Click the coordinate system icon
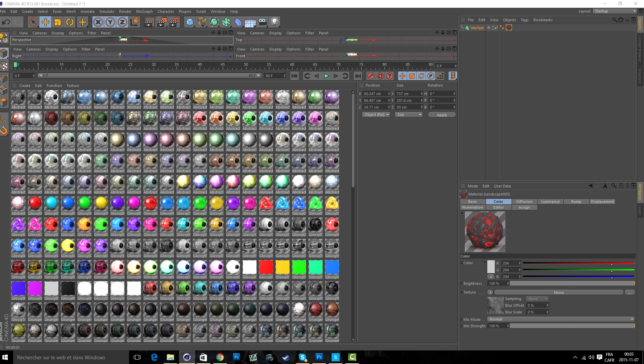The height and width of the screenshot is (364, 644). 134,22
